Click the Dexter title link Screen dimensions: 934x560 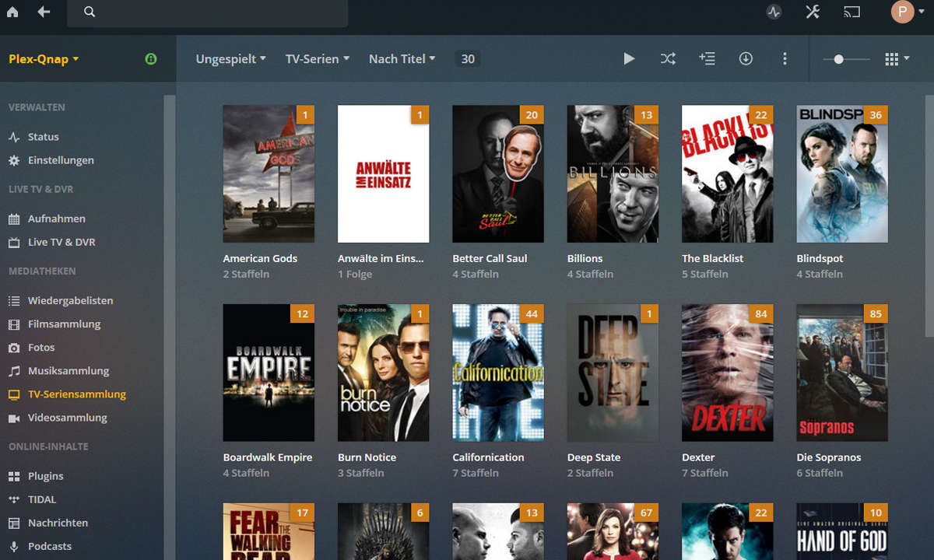coord(698,457)
